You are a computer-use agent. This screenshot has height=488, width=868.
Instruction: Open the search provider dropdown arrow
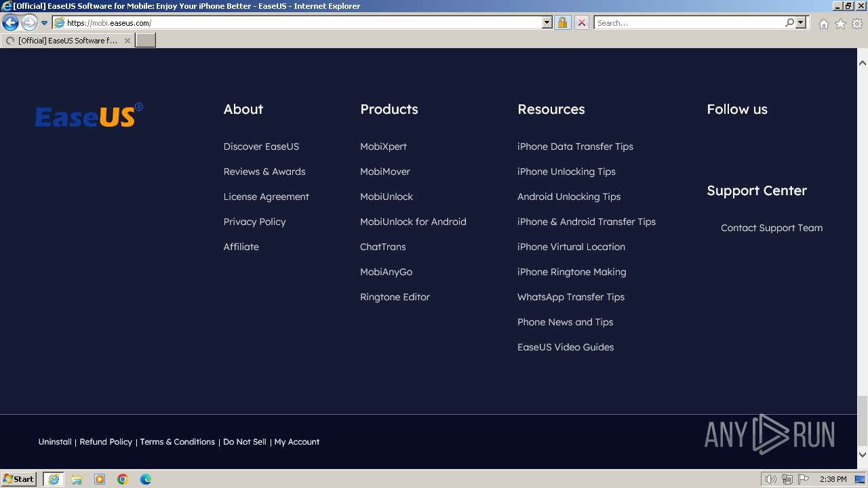coord(801,22)
